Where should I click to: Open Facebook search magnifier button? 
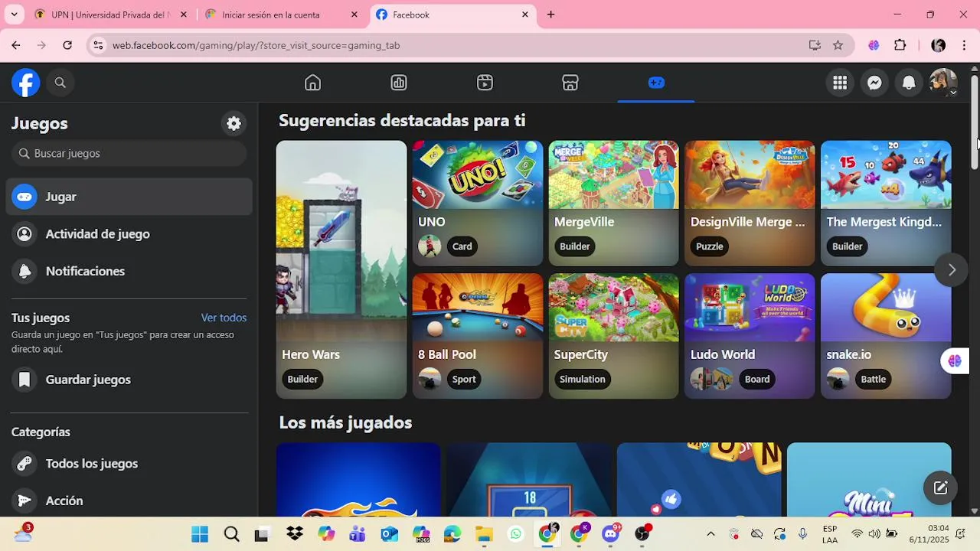(x=60, y=83)
